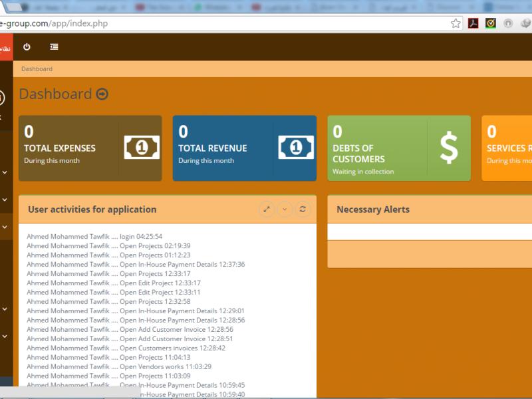Click the banknote icon on Total Revenue
This screenshot has width=532, height=399.
296,148
